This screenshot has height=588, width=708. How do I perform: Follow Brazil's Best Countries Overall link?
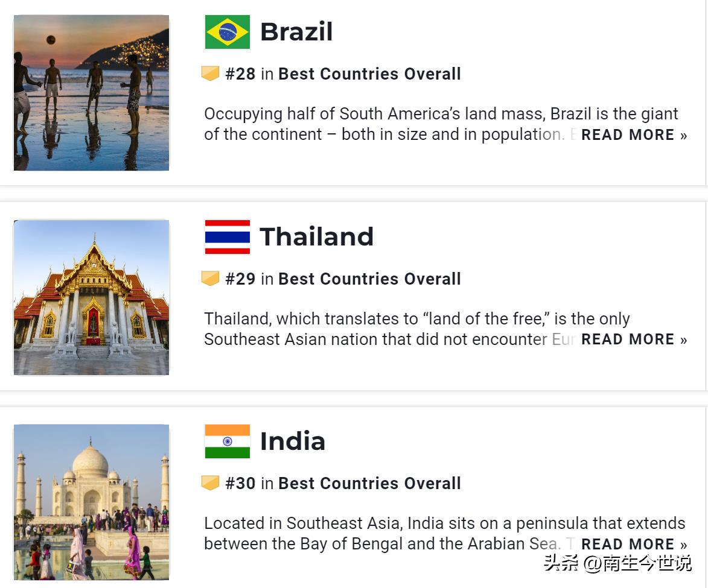[369, 74]
